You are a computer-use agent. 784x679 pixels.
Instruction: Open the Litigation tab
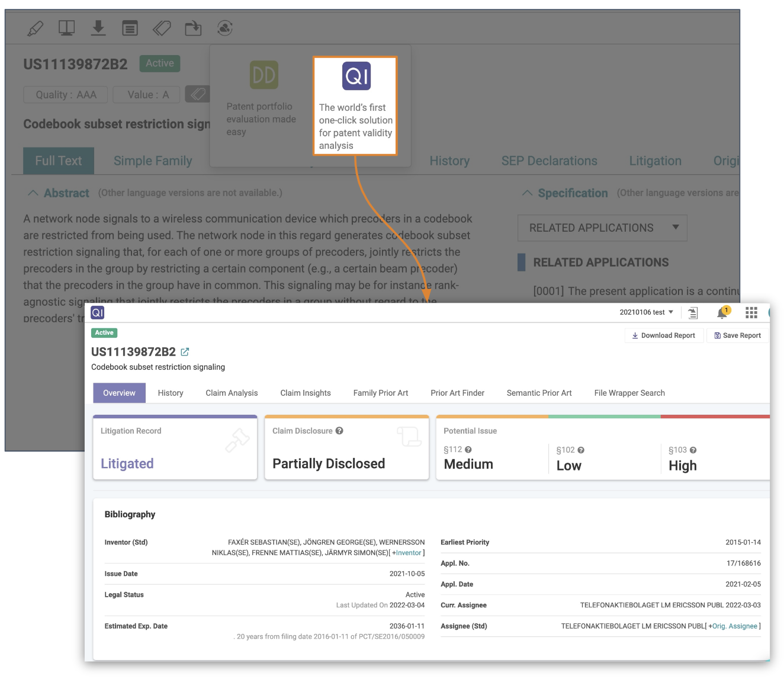tap(655, 161)
